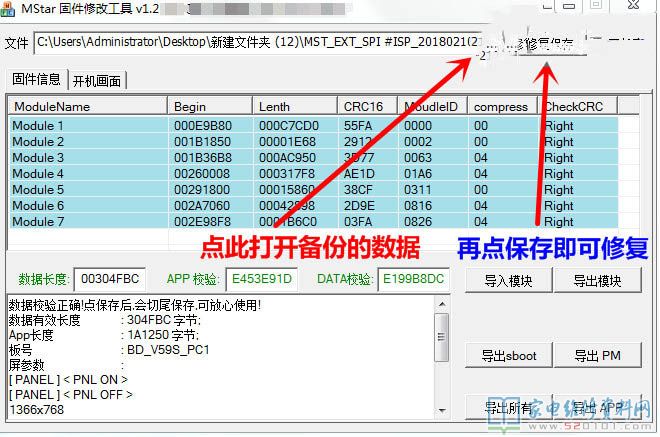Click the DATA校验 value field
Image resolution: width=660 pixels, height=437 pixels.
tap(411, 280)
